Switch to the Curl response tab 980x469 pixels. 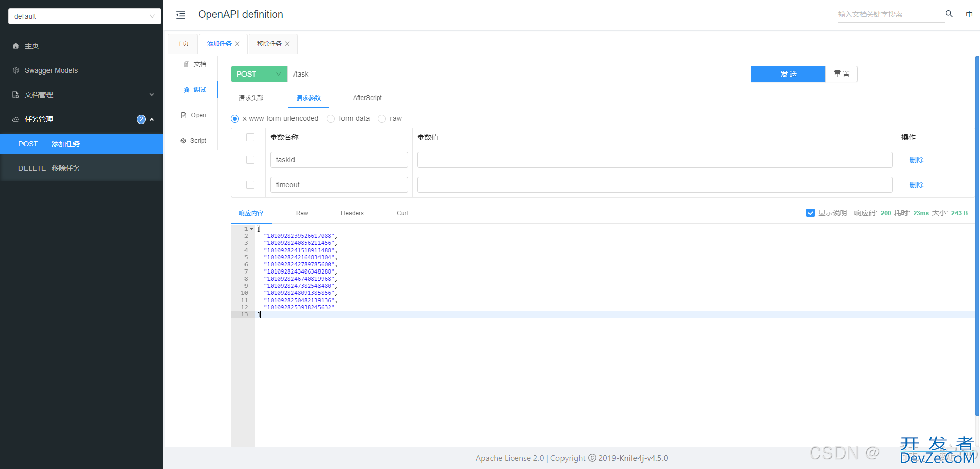click(402, 213)
